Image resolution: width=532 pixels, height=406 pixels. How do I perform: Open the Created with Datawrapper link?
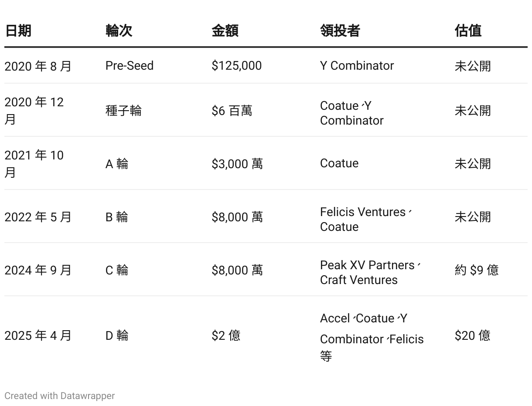click(60, 396)
